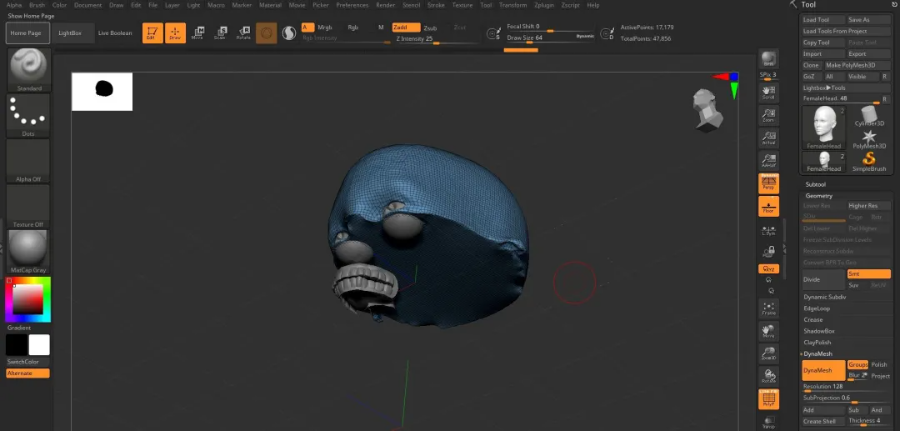Click the large DynaMesh button
Image resolution: width=900 pixels, height=431 pixels.
[x=823, y=370]
